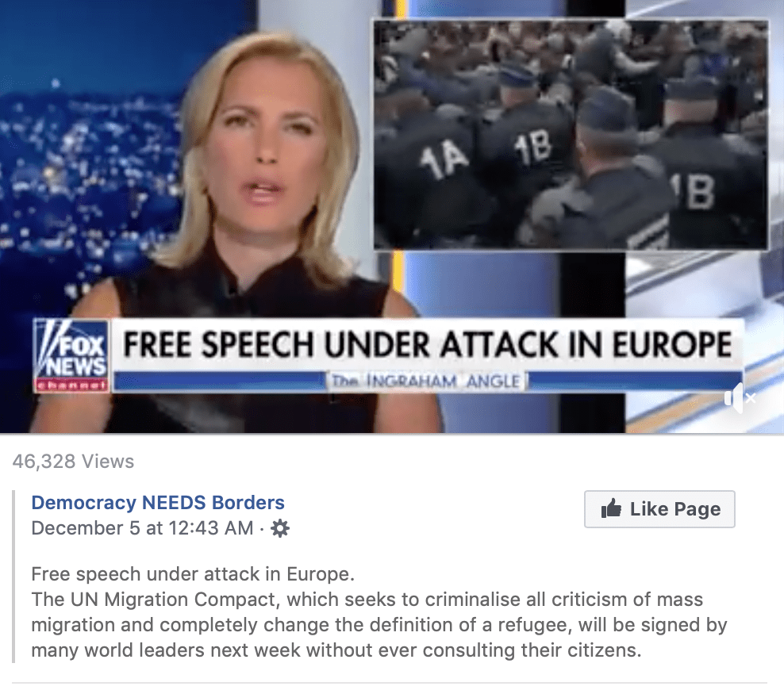Open the December 5 at 12:43 AM timestamp
Viewport: 784px width, 690px height.
click(x=142, y=528)
